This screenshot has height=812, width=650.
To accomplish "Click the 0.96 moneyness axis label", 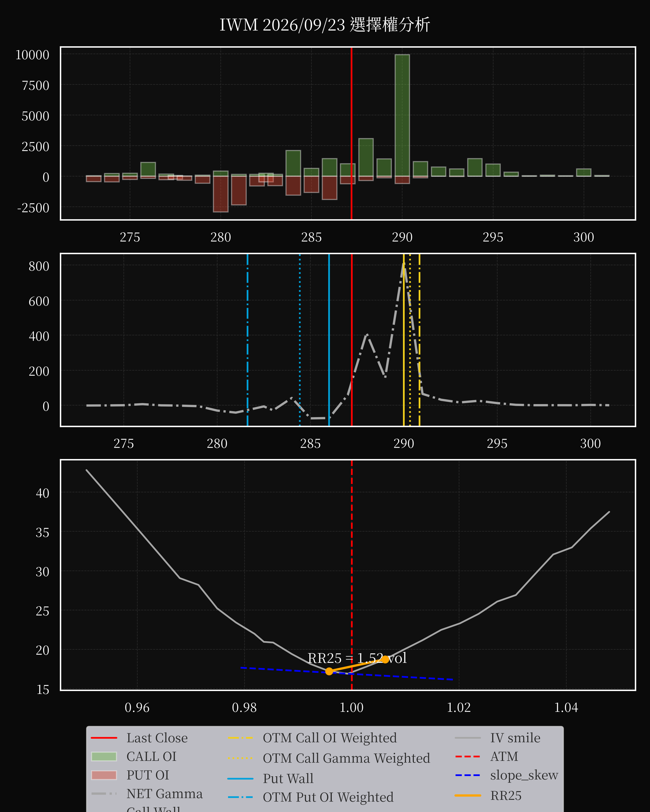I will (137, 708).
